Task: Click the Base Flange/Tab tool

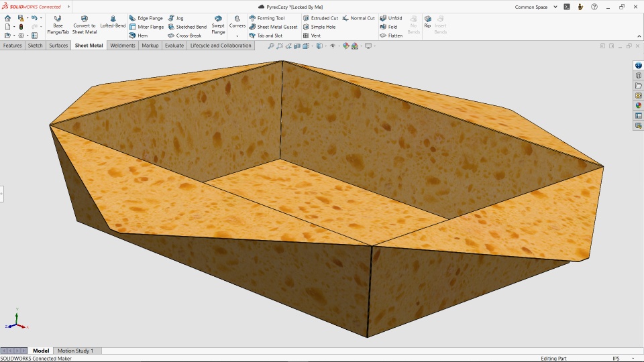Action: click(58, 25)
